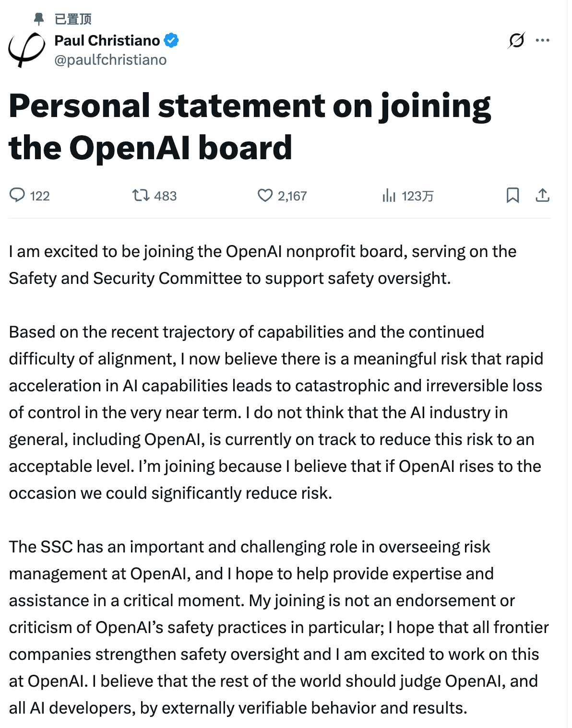Click the blue verified badge
Viewport: 572px width, 728px height.
[x=171, y=40]
